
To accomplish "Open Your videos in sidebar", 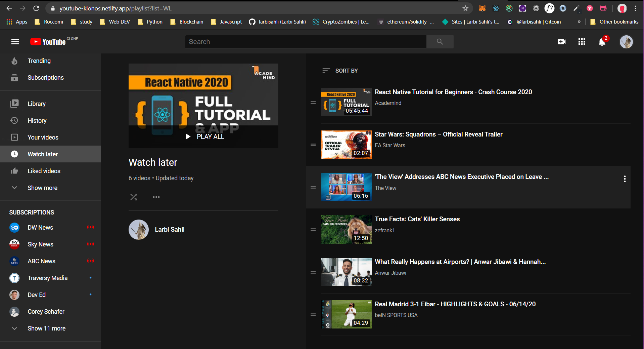I will click(50, 138).
